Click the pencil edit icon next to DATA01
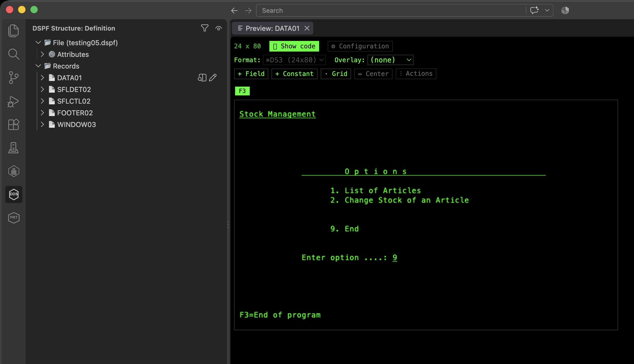Viewport: 634px width, 364px height. click(x=213, y=78)
